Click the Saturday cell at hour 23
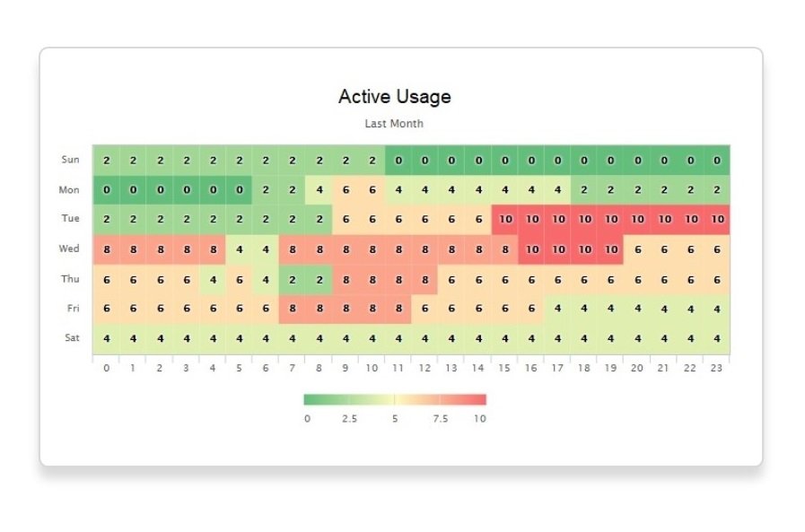This screenshot has height=532, width=805. click(716, 338)
